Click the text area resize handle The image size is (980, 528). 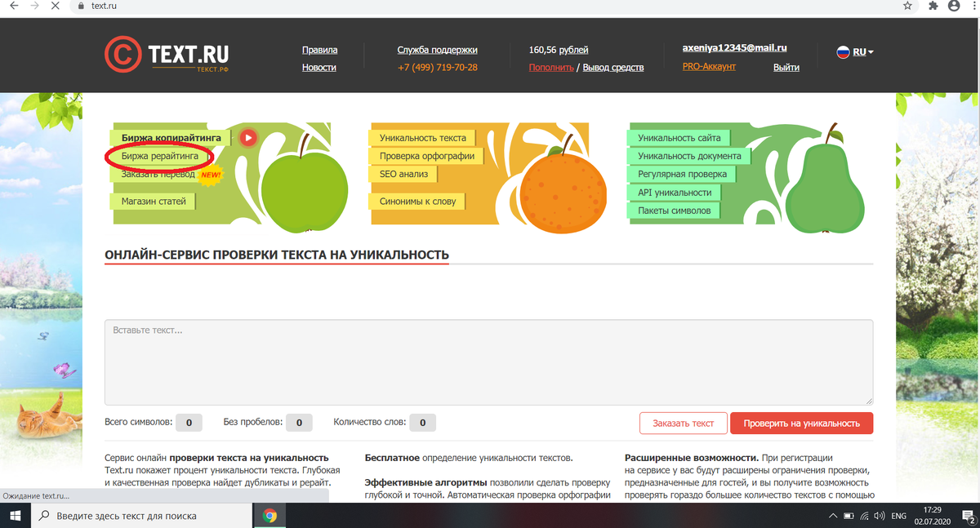pyautogui.click(x=869, y=401)
